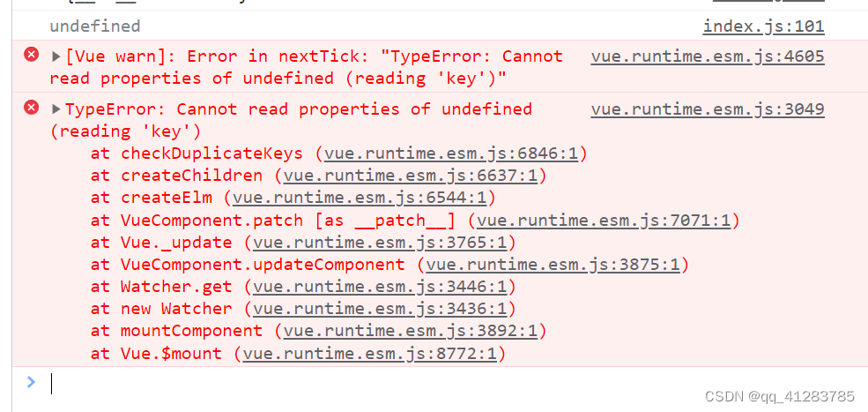Open Vue.$mount source at line 8772
The image size is (868, 412).
[370, 354]
